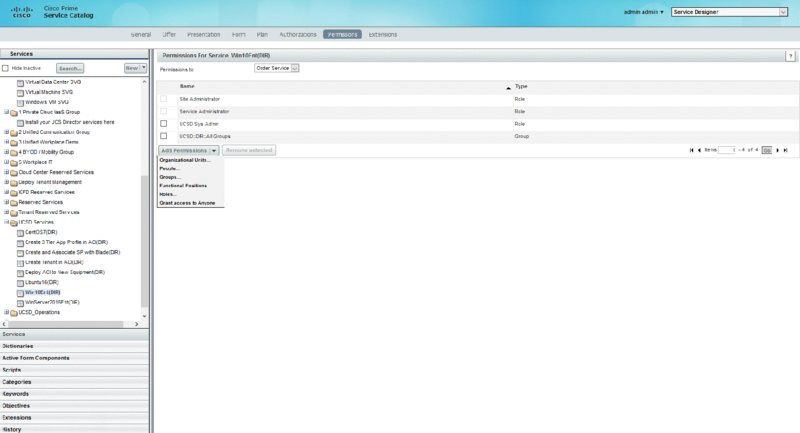This screenshot has height=433, width=800.
Task: Go to the first page of permissions
Action: (x=691, y=150)
